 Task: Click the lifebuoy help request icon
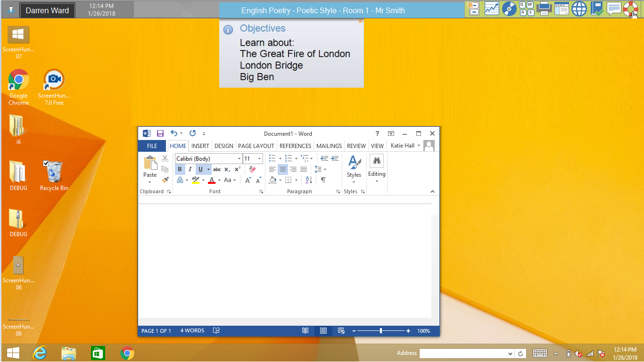tap(630, 8)
